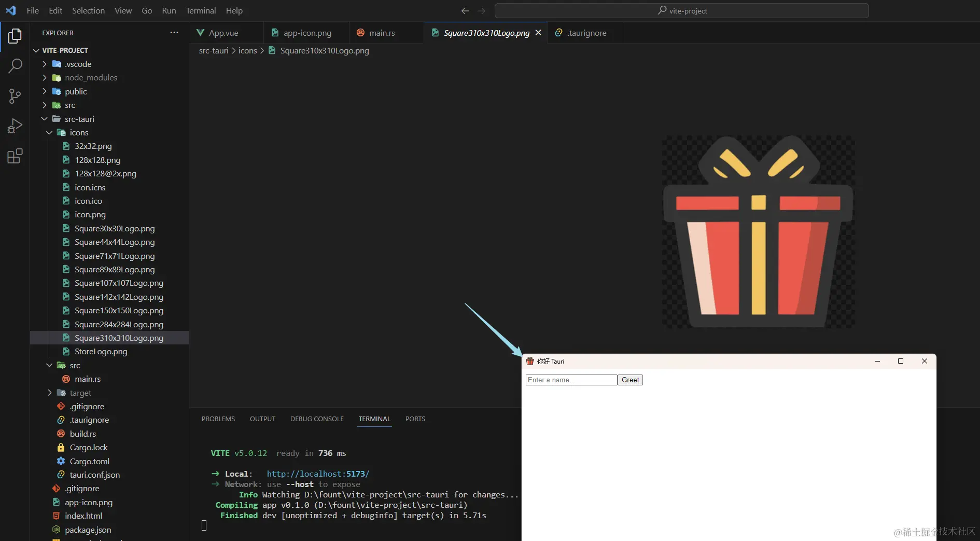Show the Debug Console panel tab
Viewport: 980px width, 541px height.
(317, 419)
